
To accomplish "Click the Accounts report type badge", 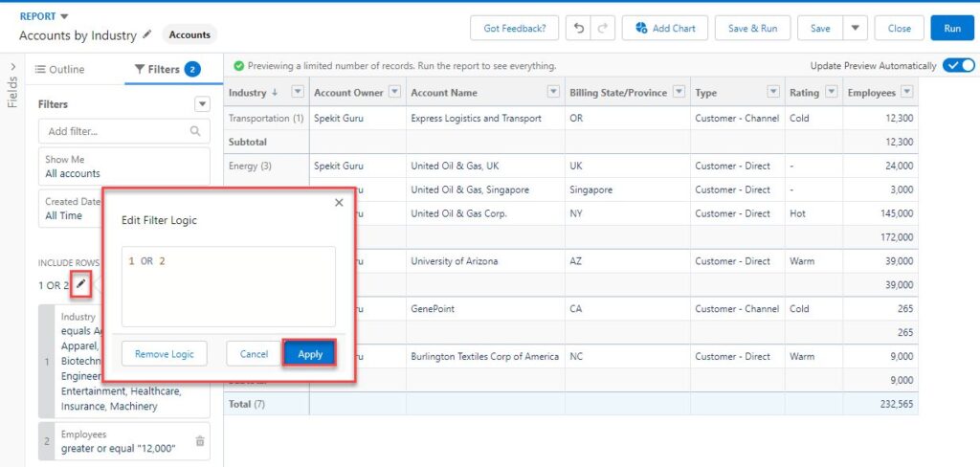I will 189,35.
